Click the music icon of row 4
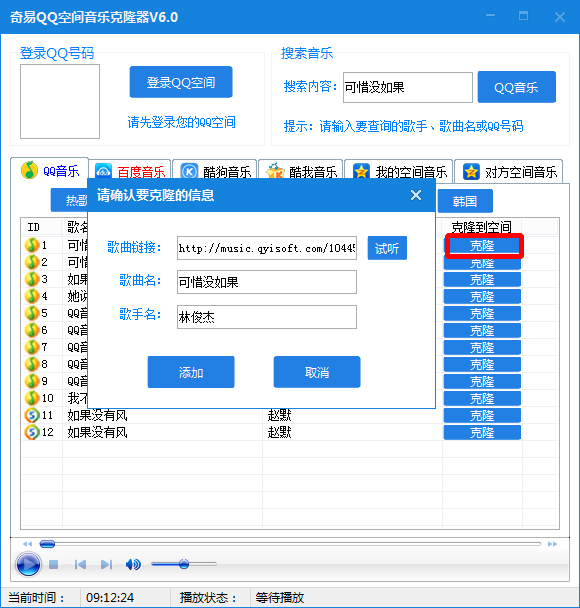The height and width of the screenshot is (608, 580). pos(32,296)
